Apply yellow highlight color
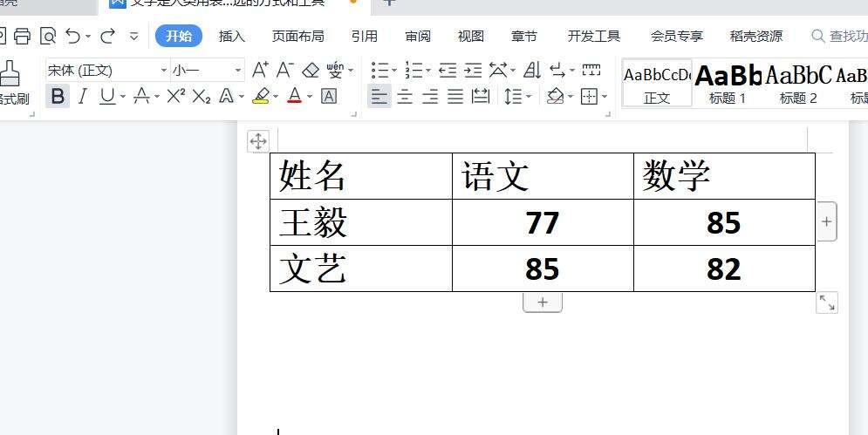The image size is (868, 435). tap(261, 96)
